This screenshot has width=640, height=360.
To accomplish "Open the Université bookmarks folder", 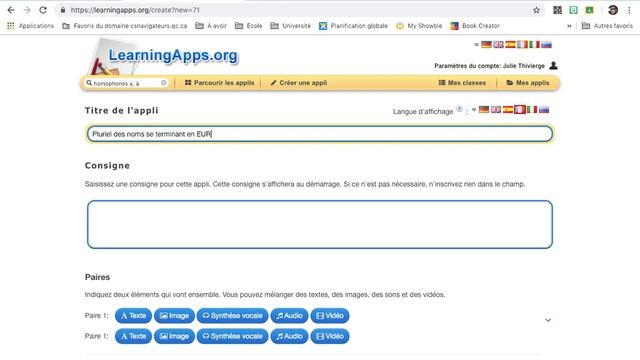I will (x=291, y=26).
